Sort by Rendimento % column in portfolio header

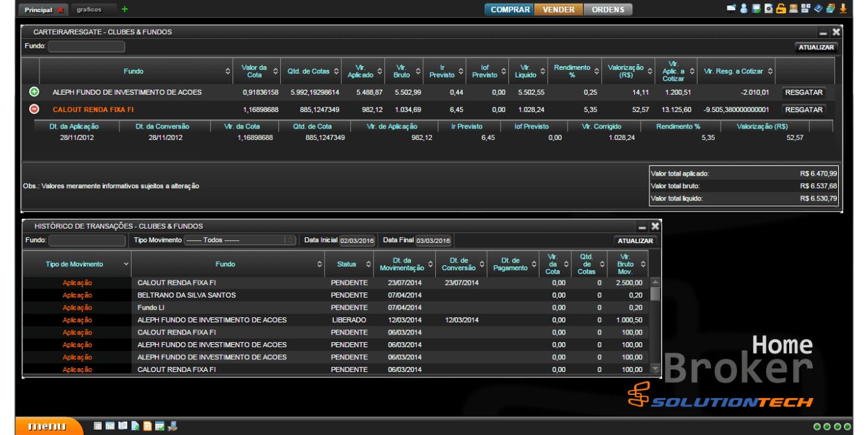click(x=597, y=71)
